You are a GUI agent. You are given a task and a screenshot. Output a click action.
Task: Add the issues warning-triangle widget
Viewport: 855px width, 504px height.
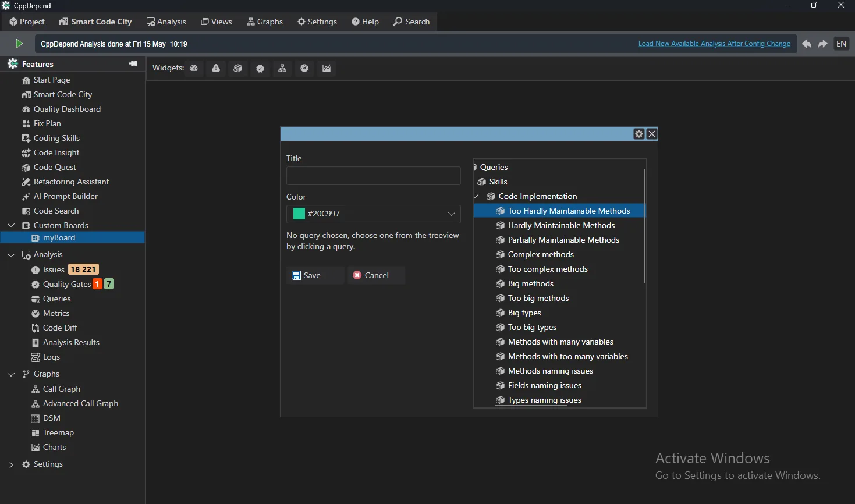tap(216, 68)
